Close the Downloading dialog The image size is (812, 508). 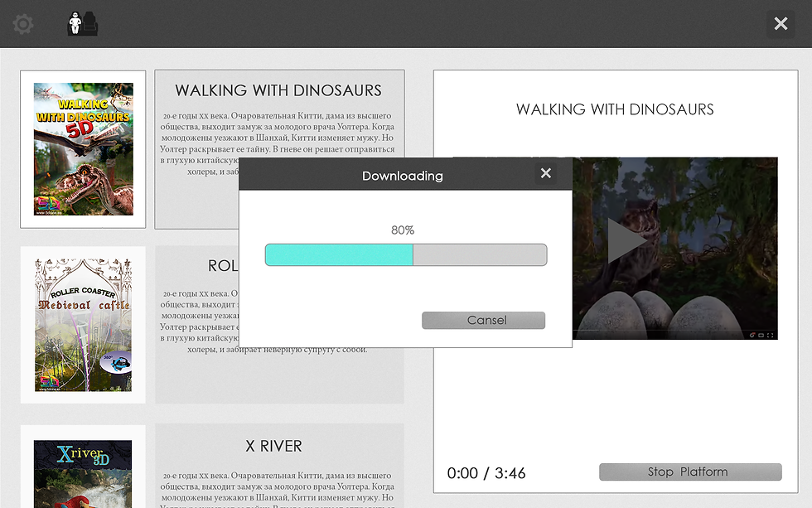point(546,173)
